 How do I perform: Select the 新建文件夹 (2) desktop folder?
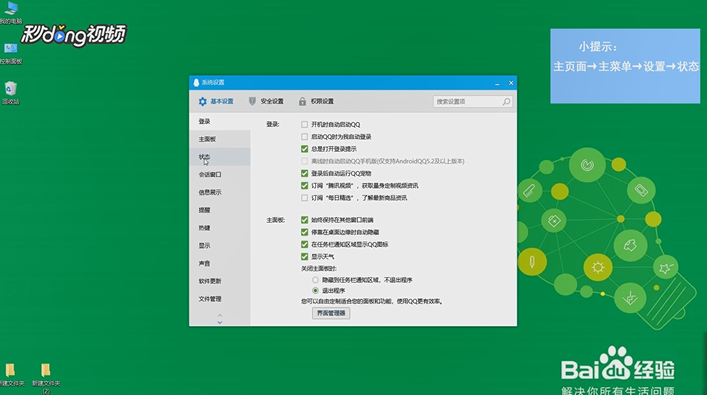(x=46, y=378)
